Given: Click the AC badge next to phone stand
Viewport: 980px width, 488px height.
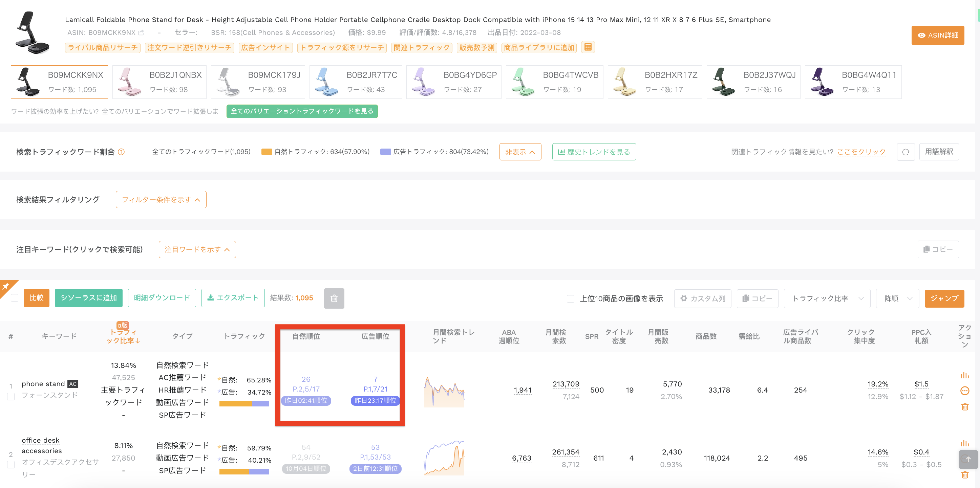Looking at the screenshot, I should pos(73,384).
